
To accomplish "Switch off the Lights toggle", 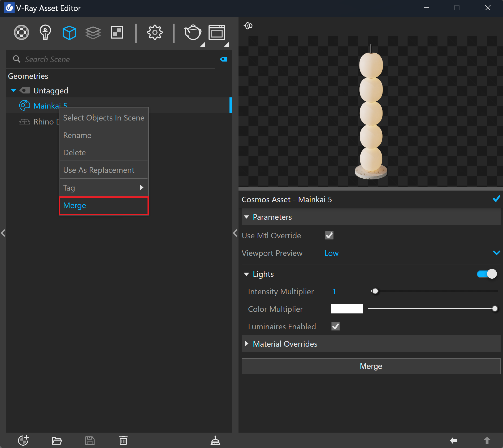I will coord(487,274).
